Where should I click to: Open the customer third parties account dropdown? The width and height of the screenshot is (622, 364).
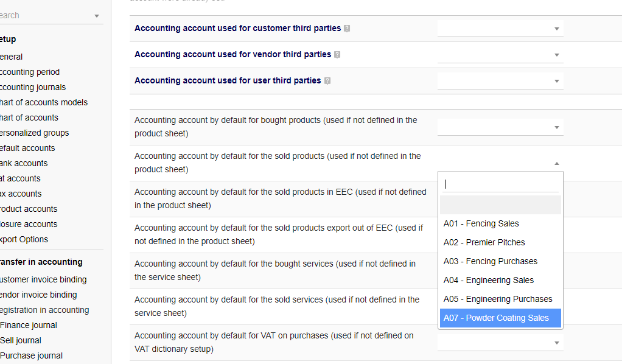click(500, 29)
